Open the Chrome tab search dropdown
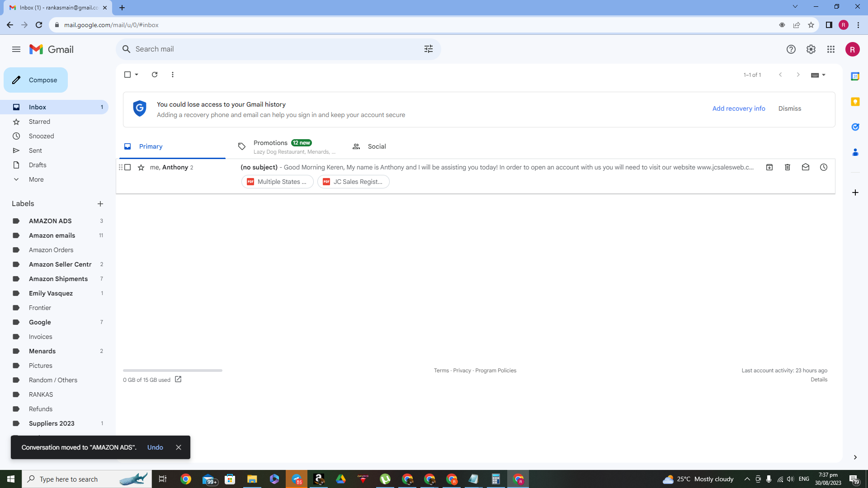 795,7
